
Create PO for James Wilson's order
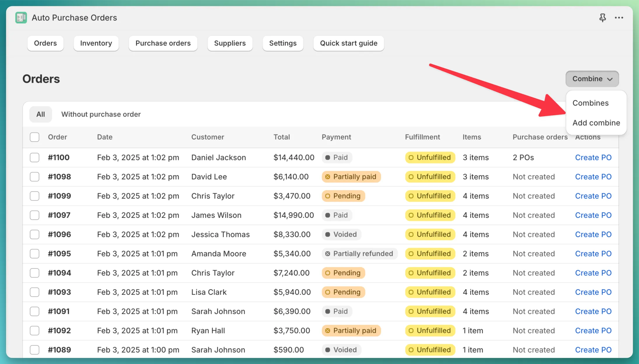point(593,215)
